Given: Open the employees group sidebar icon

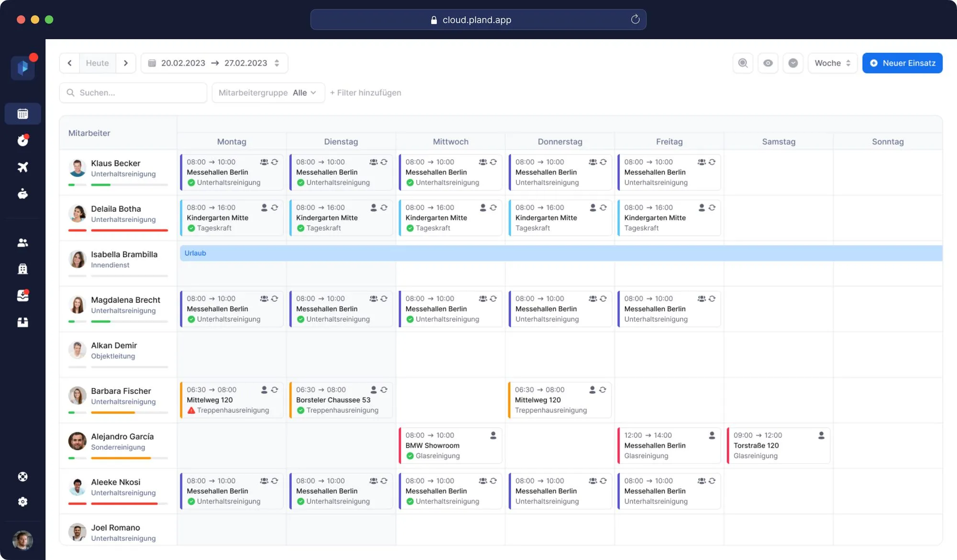Looking at the screenshot, I should (x=22, y=243).
